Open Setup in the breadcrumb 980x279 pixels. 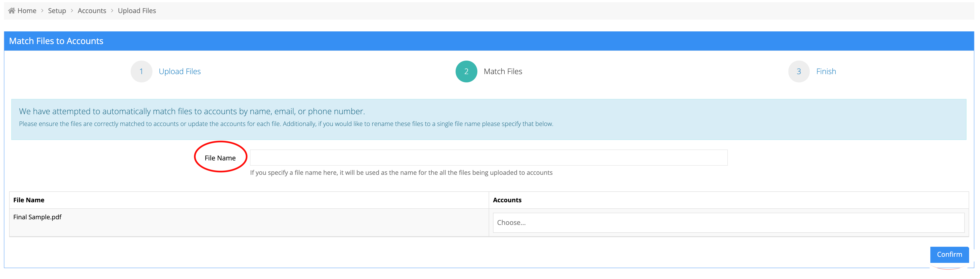click(x=57, y=11)
